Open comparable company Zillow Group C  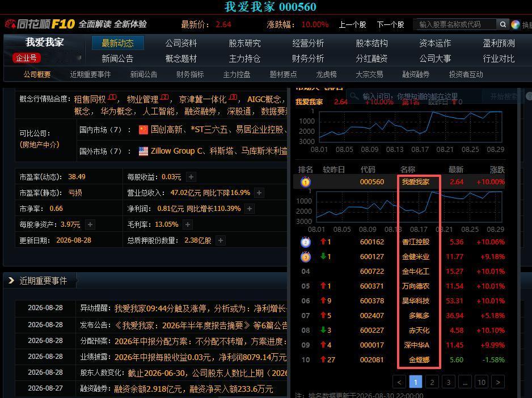[x=178, y=151]
